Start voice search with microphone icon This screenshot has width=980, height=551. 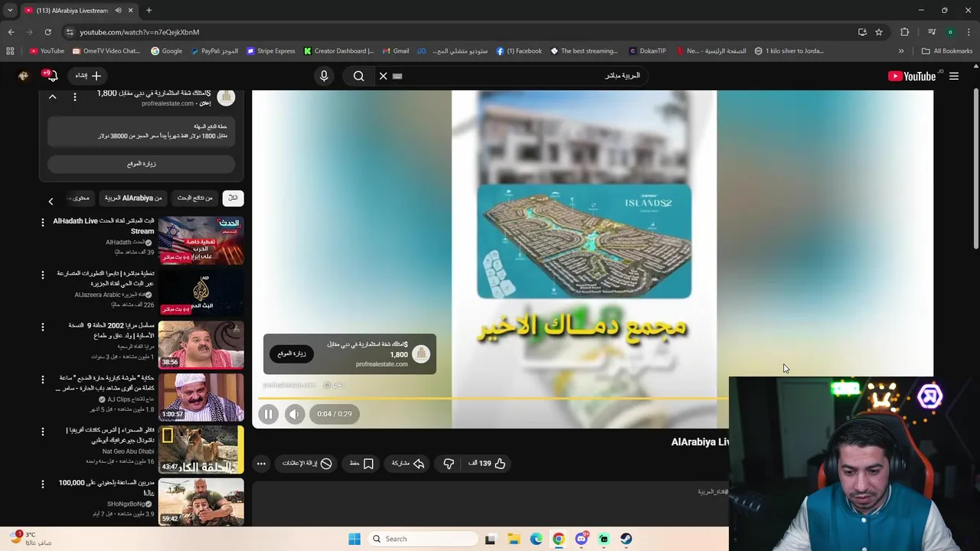(x=324, y=76)
